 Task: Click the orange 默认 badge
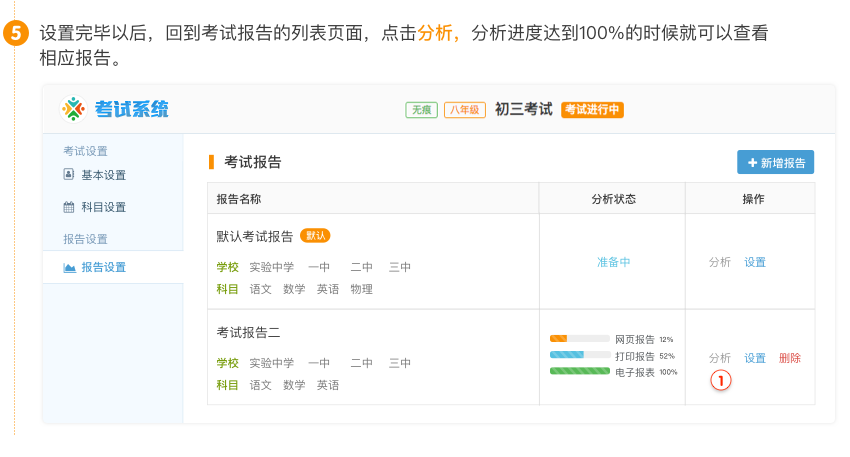tap(315, 236)
